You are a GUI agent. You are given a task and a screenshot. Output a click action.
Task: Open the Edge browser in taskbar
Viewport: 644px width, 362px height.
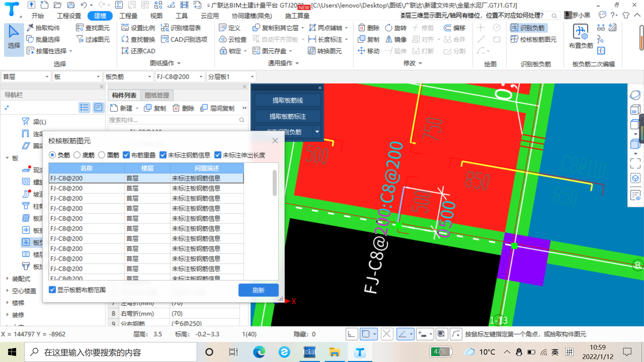(259, 352)
